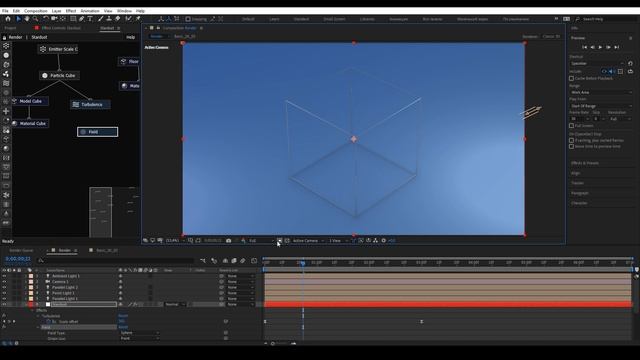Select the Type text tool
This screenshot has height=360, width=640.
pyautogui.click(x=90, y=19)
